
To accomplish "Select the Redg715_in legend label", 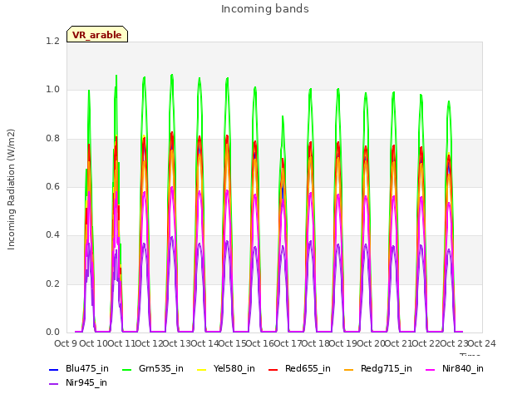I will coord(387,368).
